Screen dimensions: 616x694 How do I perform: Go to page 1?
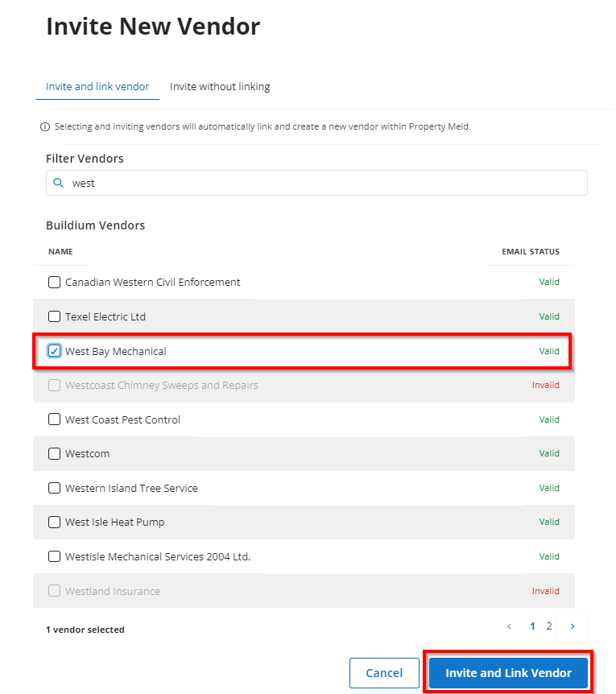[x=533, y=626]
